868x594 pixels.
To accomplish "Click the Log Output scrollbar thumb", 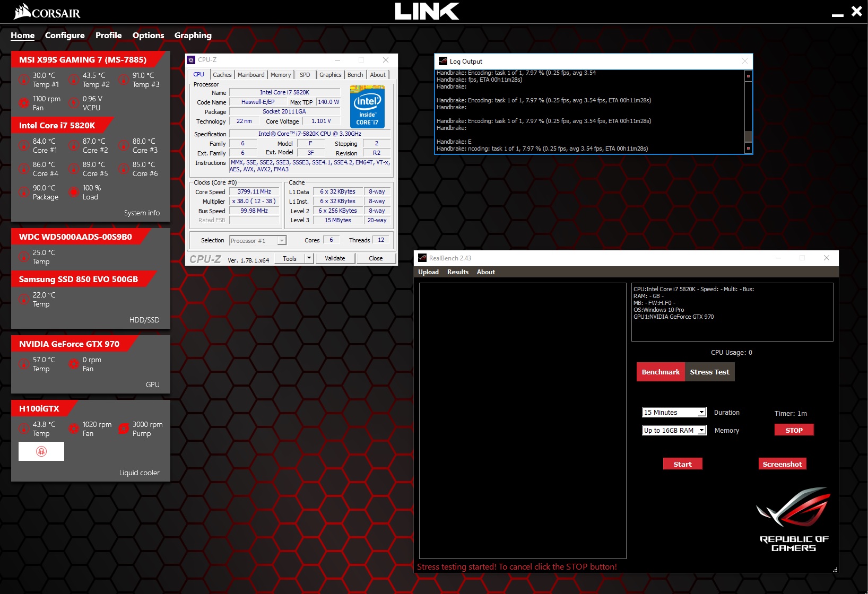I will (x=749, y=136).
